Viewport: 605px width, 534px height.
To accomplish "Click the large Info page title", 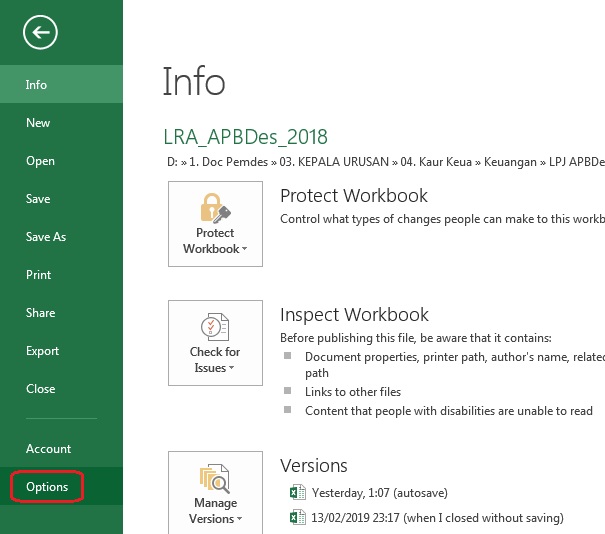I will [194, 81].
